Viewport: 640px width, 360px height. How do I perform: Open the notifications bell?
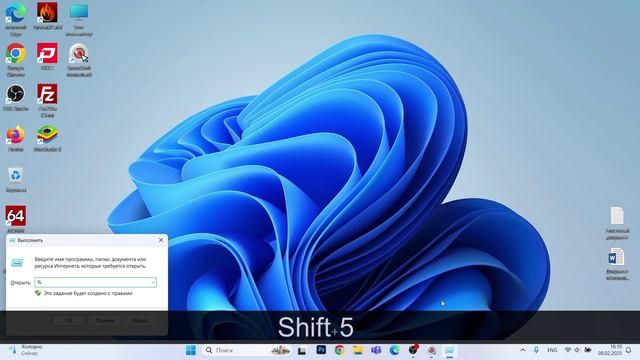pyautogui.click(x=629, y=350)
